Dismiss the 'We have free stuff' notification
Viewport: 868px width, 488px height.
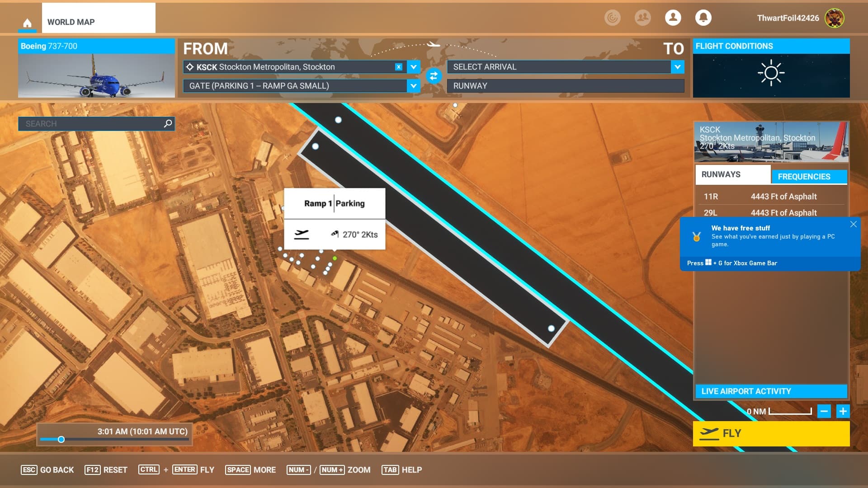(853, 224)
